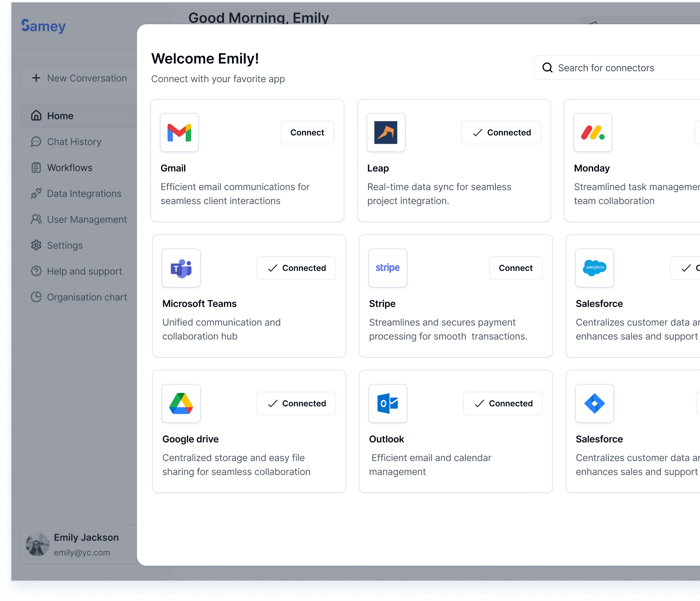Click the Organisation chart pie icon
The width and height of the screenshot is (700, 601).
pos(36,297)
